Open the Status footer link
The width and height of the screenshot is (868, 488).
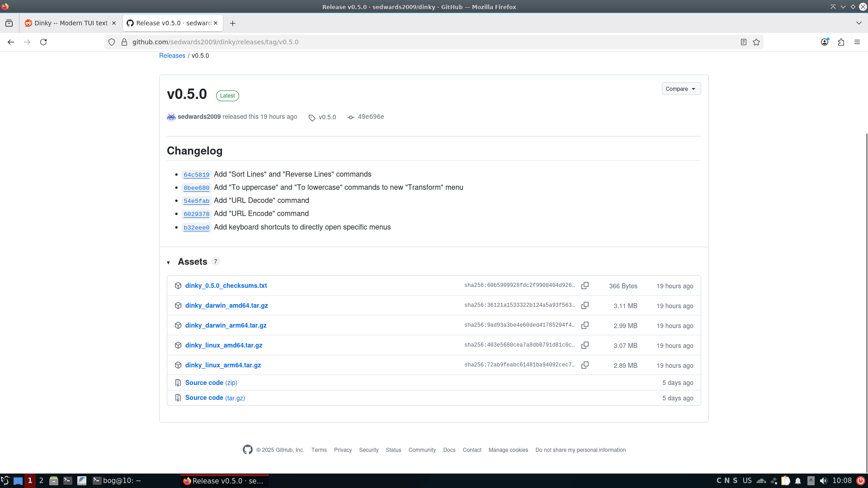point(394,450)
